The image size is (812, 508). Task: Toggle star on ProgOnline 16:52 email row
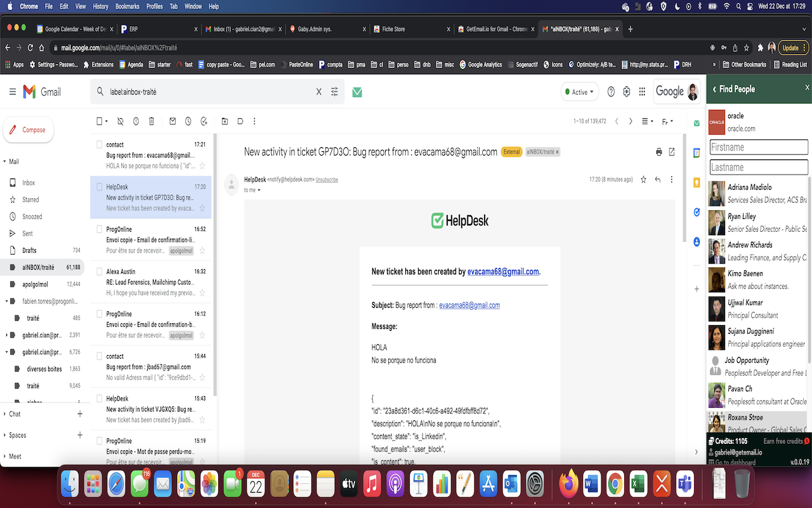(x=202, y=250)
